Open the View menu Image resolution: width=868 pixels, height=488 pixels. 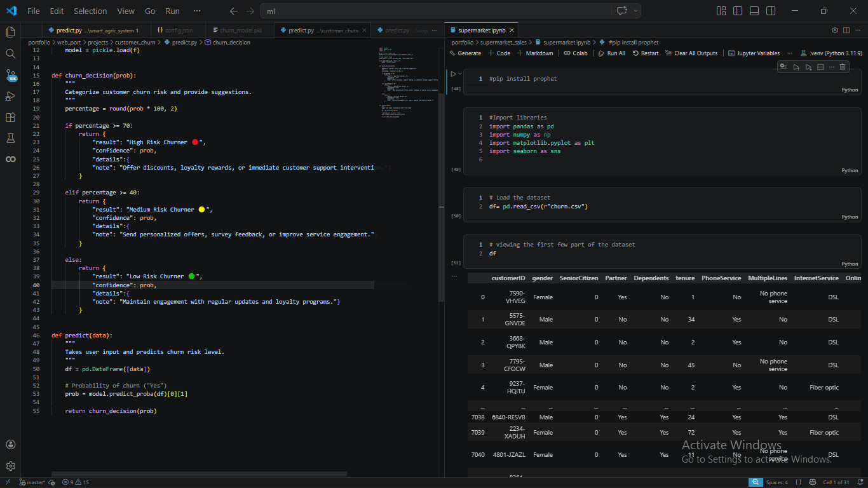coord(126,11)
